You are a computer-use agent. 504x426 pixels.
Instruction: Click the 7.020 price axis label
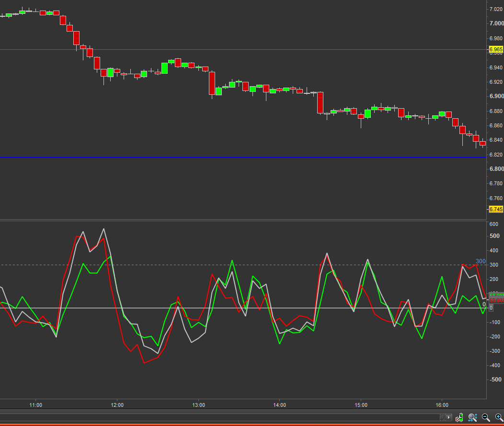pos(496,9)
